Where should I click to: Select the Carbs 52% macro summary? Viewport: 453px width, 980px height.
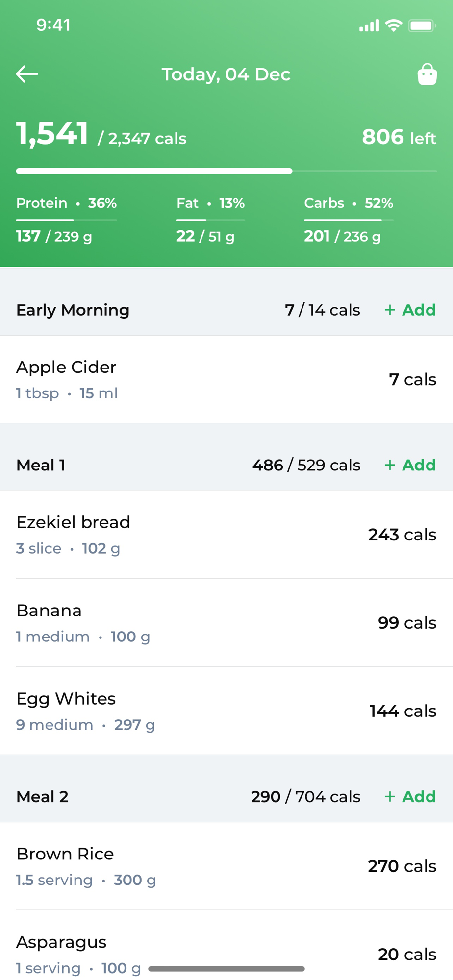coord(348,203)
